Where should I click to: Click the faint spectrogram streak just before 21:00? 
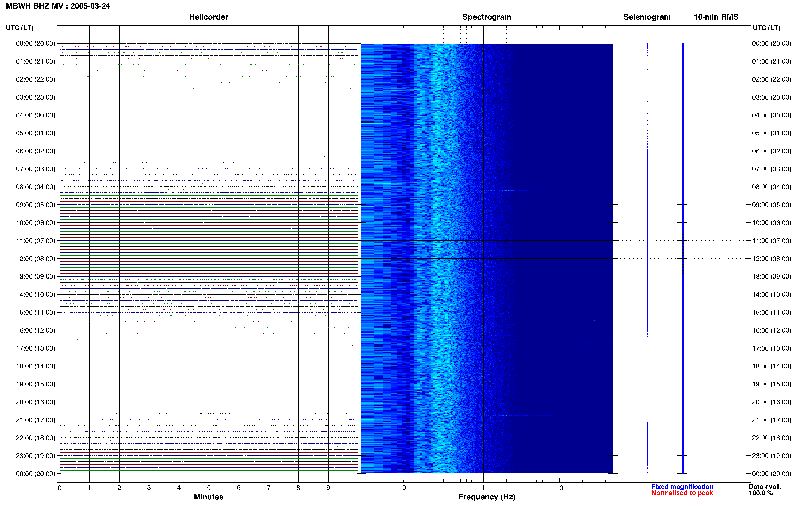(x=522, y=416)
